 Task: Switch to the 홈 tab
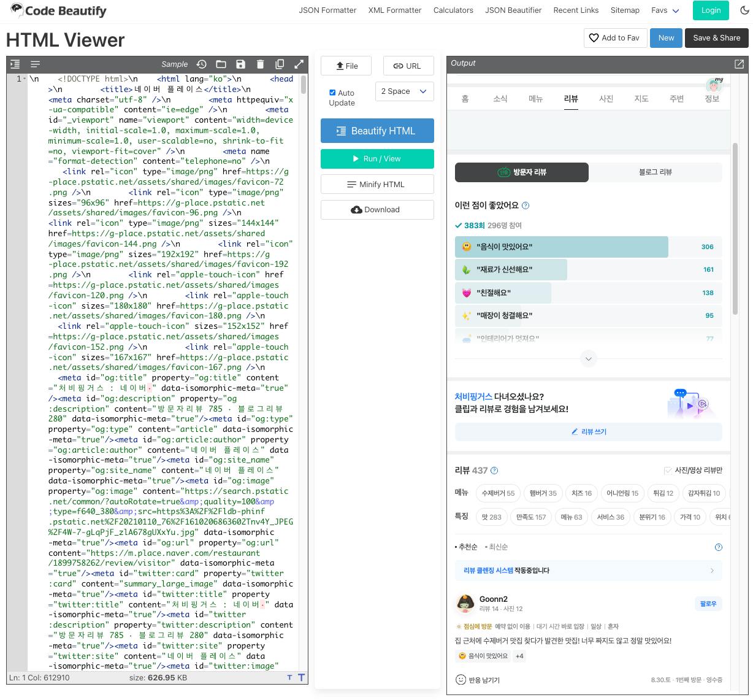(465, 99)
